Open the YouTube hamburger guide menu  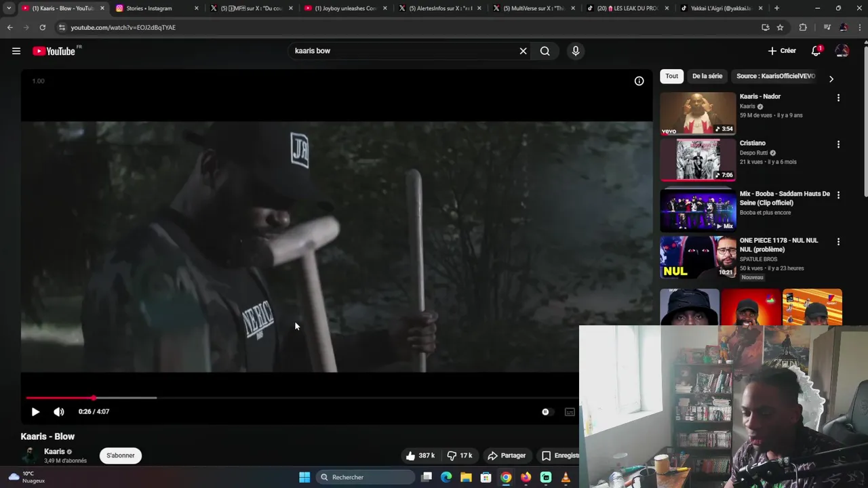pyautogui.click(x=16, y=51)
